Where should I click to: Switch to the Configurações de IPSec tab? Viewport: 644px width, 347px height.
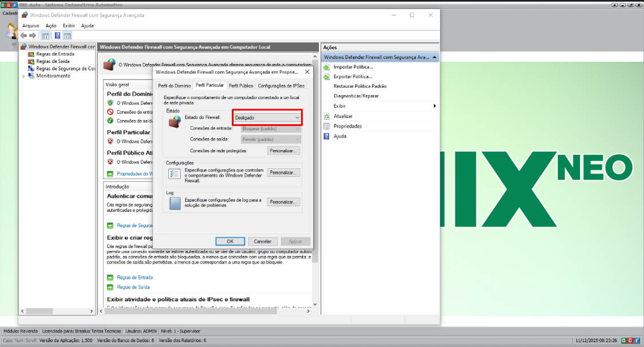pyautogui.click(x=281, y=85)
